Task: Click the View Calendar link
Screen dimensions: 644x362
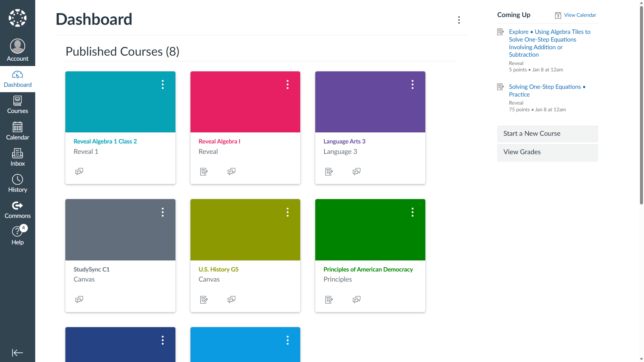Action: (580, 15)
